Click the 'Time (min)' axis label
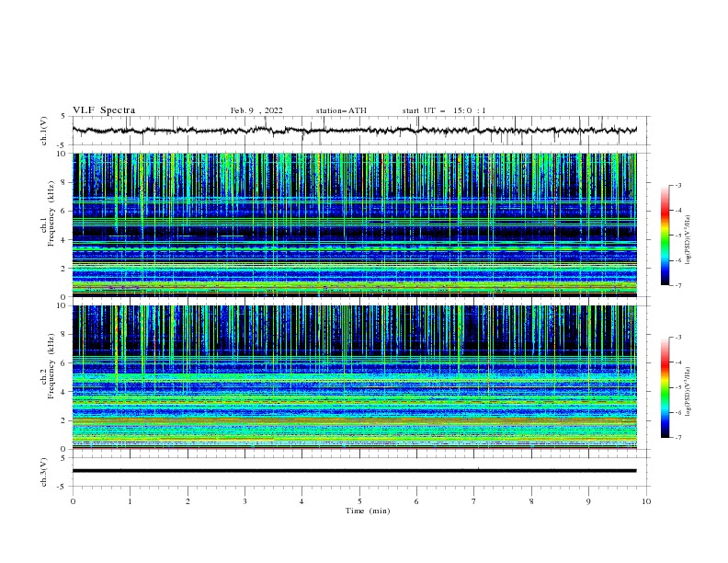Screen dimensions: 728x563 coord(368,511)
